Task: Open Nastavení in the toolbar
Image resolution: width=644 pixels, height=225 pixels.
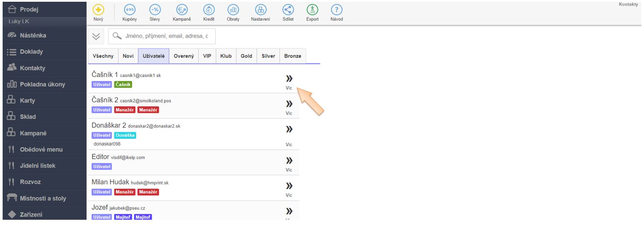Action: pos(260,10)
